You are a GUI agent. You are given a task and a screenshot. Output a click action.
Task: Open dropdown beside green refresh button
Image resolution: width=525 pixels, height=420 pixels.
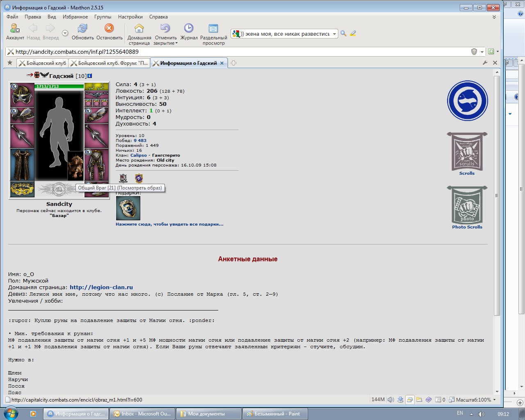tap(498, 52)
